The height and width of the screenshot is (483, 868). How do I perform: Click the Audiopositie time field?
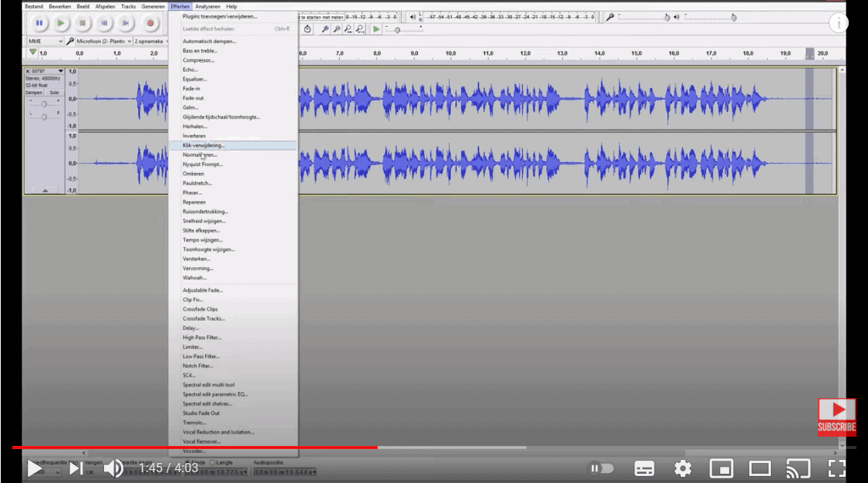[284, 472]
